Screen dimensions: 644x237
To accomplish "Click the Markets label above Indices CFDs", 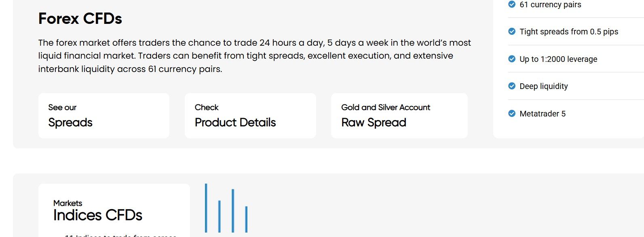I will 68,203.
